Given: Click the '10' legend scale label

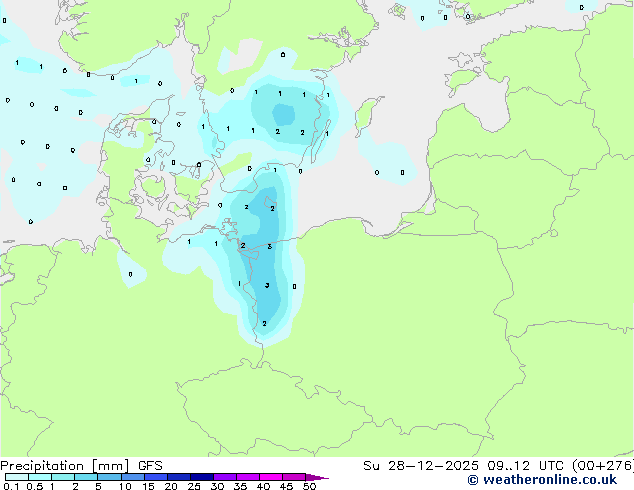Looking at the screenshot, I should 125,486.
